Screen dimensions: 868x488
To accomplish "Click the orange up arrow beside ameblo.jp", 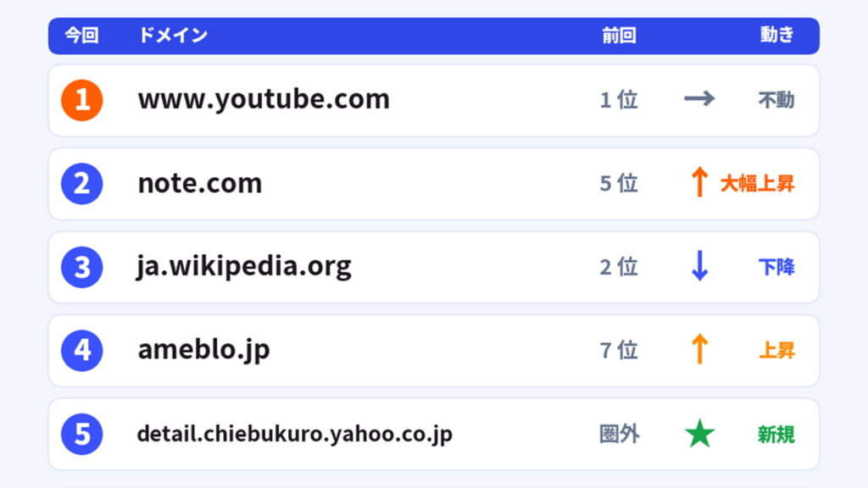I will 699,348.
